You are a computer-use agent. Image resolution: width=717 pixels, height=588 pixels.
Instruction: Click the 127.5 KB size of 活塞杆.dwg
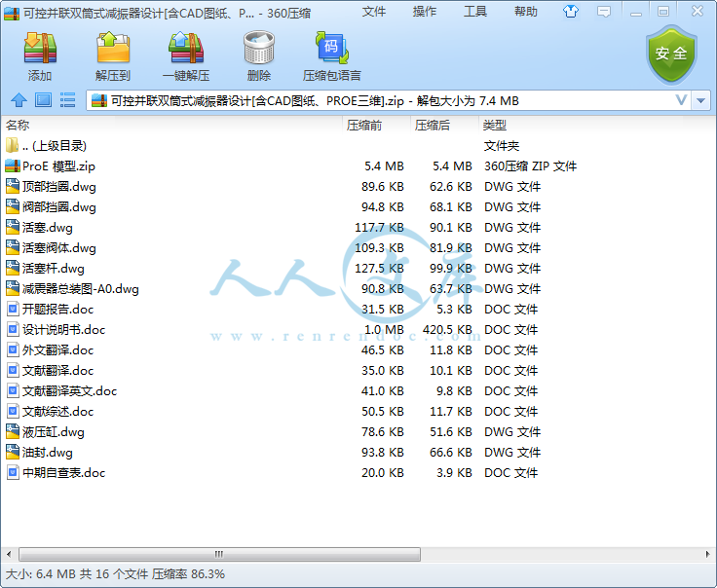point(380,269)
